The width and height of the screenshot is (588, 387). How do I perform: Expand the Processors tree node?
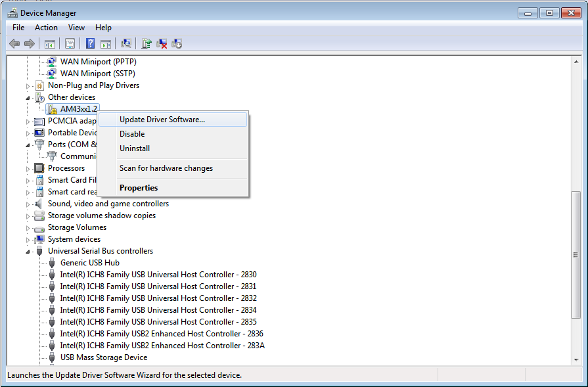point(28,168)
